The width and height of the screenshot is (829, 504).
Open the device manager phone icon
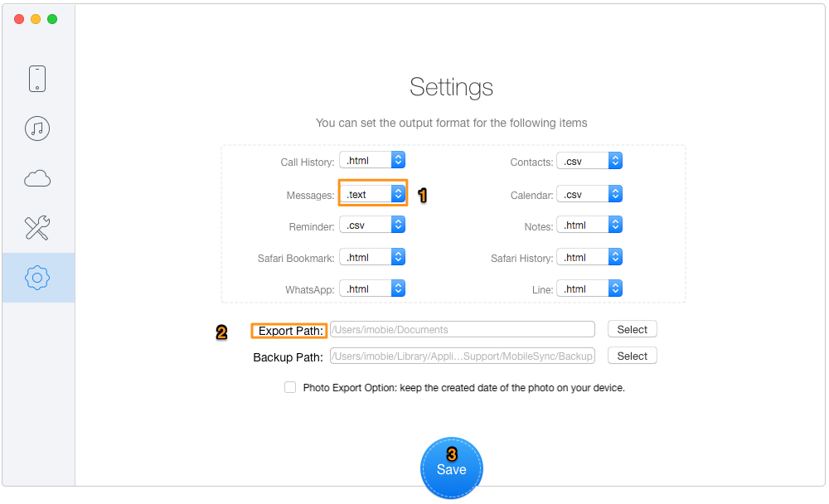coord(37,79)
